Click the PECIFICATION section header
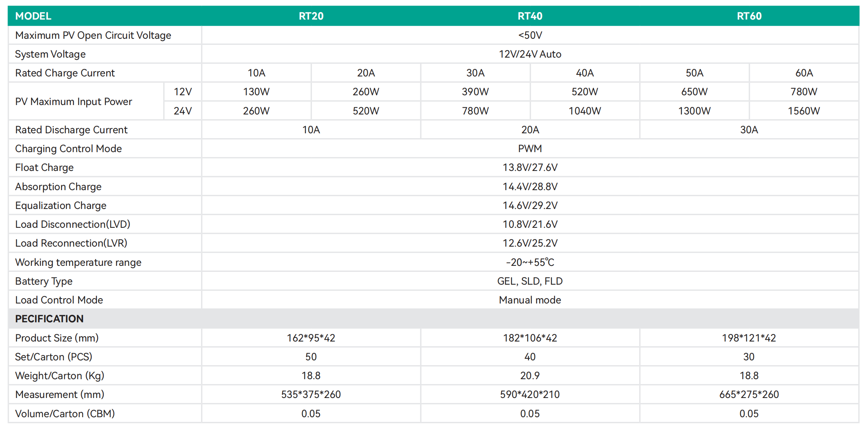868x430 pixels. [49, 319]
